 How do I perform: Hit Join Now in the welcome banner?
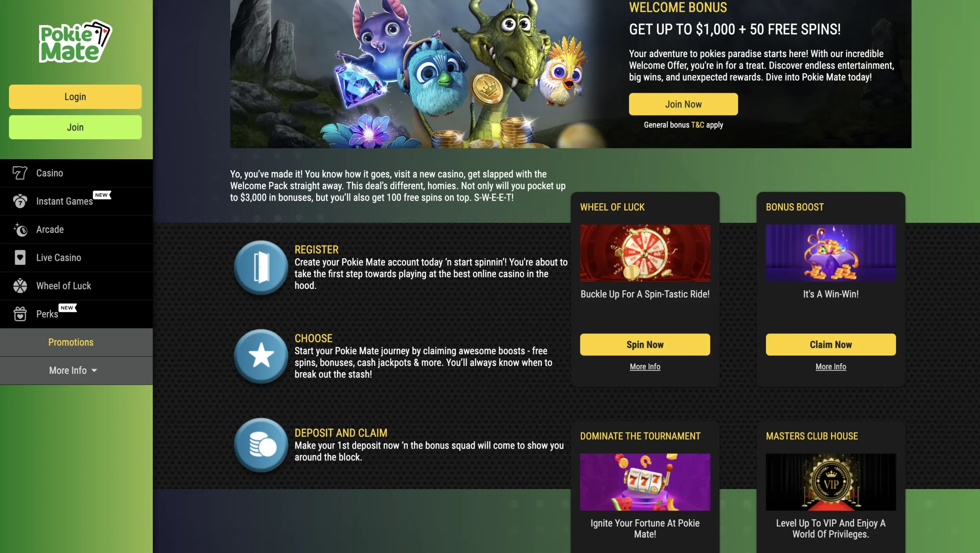pos(683,104)
